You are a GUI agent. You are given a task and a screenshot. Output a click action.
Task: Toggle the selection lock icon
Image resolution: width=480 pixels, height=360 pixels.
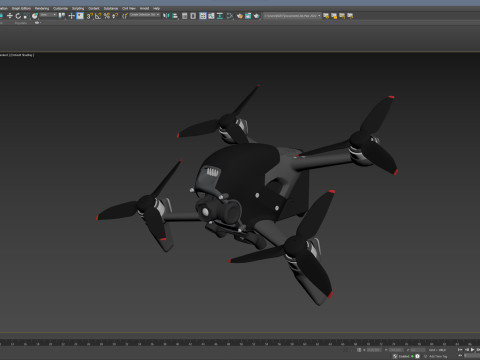pyautogui.click(x=359, y=350)
